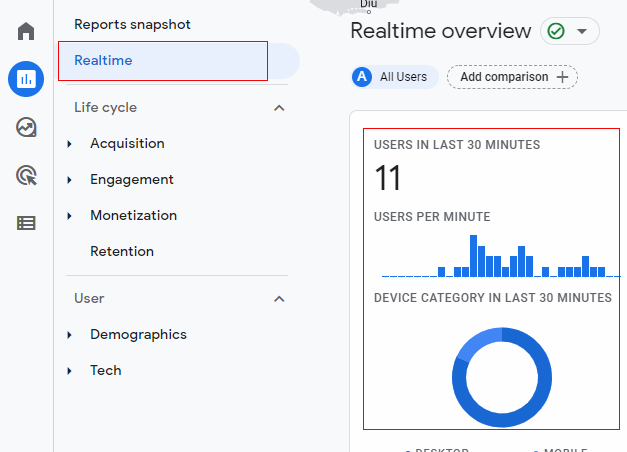
Task: Expand the Monetization tree arrow
Action: tap(70, 216)
